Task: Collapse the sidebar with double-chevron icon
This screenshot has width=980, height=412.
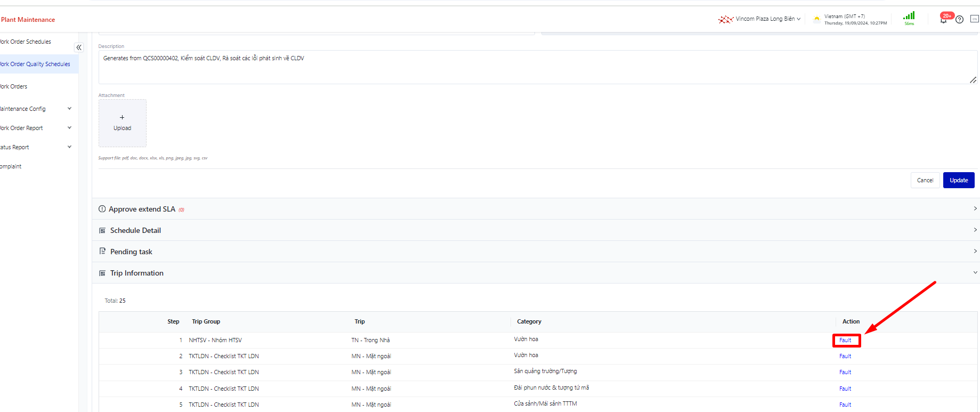Action: tap(79, 47)
